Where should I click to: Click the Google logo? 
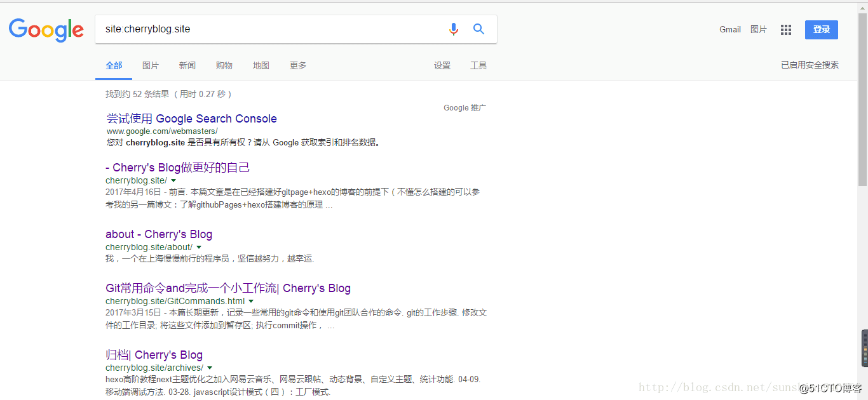pos(46,30)
